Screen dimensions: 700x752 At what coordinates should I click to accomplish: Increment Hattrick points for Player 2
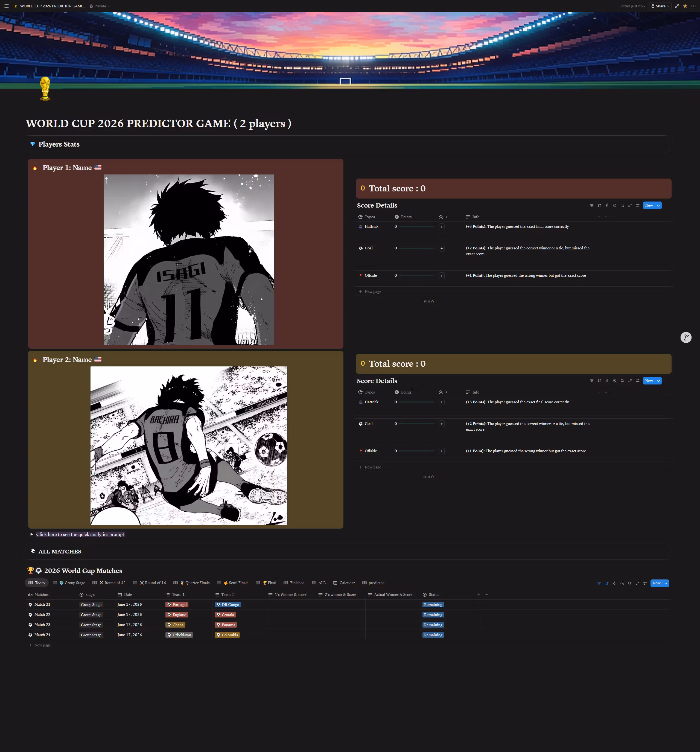click(x=441, y=402)
